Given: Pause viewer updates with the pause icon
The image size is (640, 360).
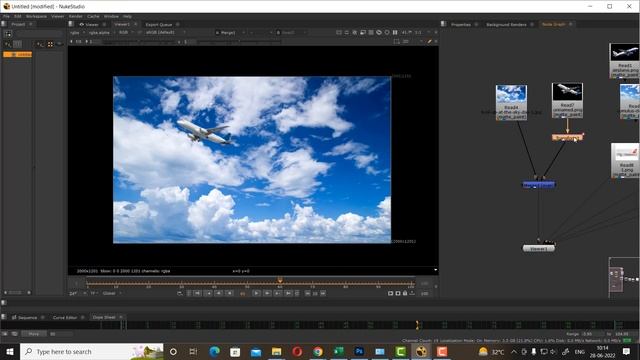Looking at the screenshot, I should [395, 32].
